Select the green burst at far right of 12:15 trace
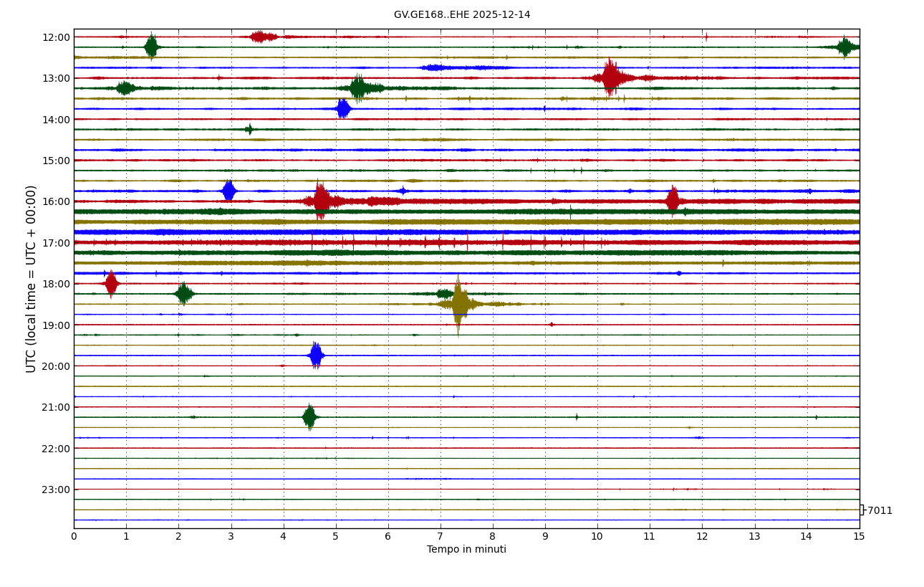 (x=845, y=47)
